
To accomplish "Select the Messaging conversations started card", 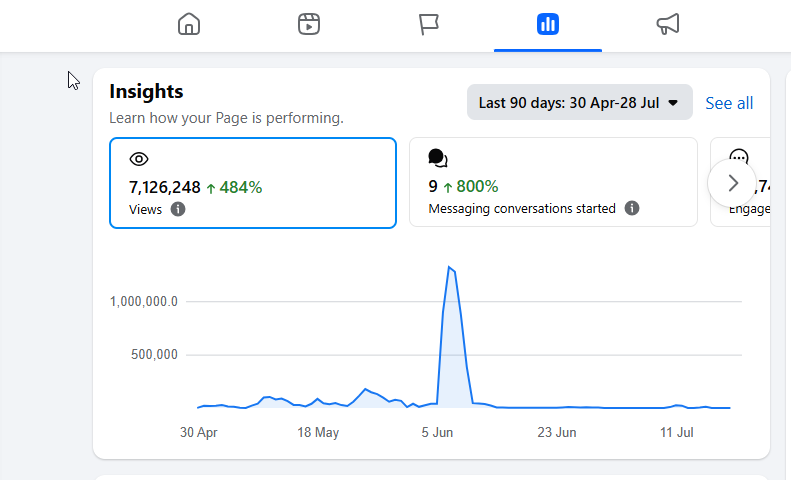I will 553,182.
